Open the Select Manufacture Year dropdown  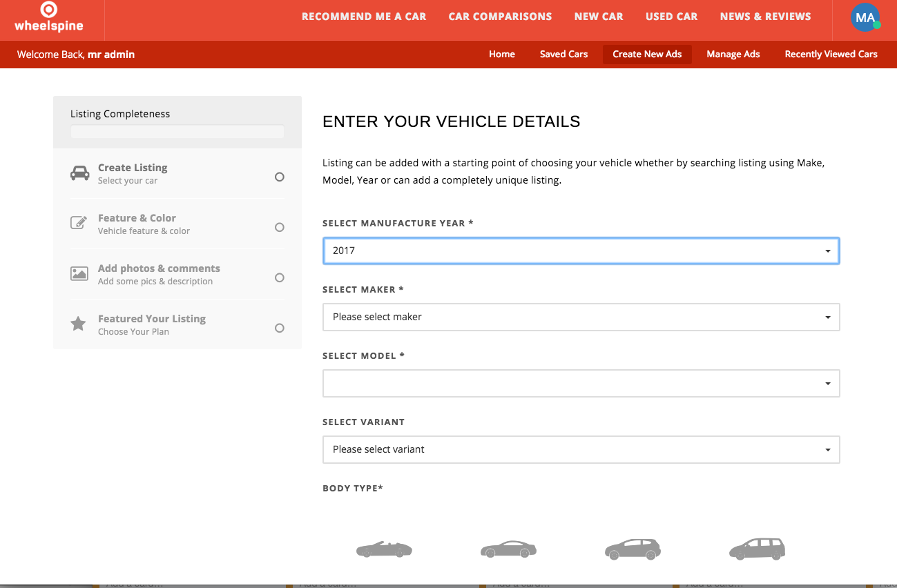(581, 251)
